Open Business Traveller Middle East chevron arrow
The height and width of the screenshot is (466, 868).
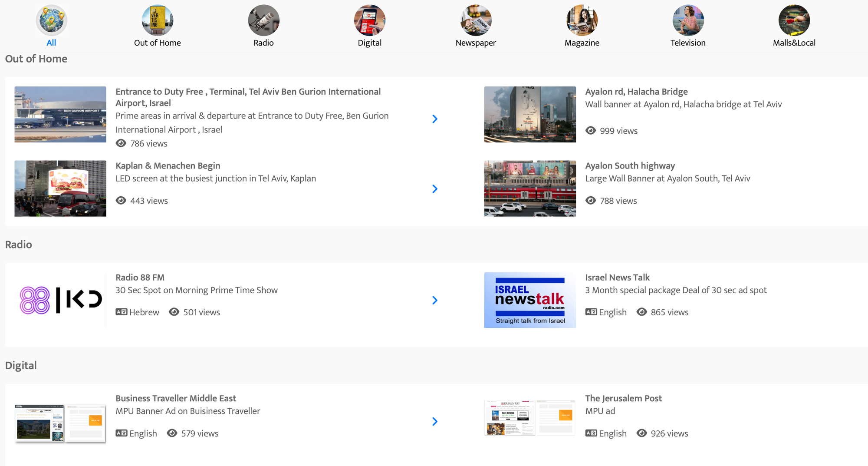(435, 421)
